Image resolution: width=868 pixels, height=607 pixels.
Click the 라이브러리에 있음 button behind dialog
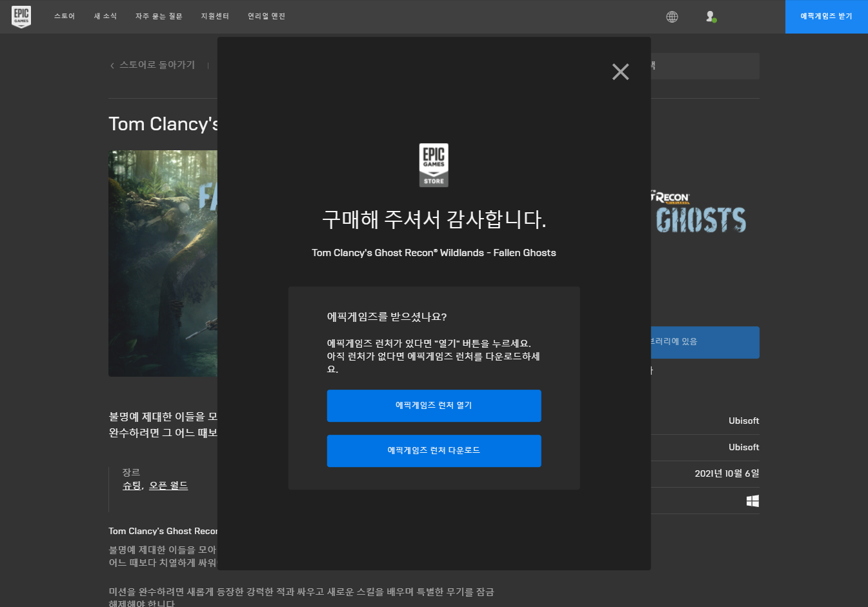pyautogui.click(x=705, y=343)
